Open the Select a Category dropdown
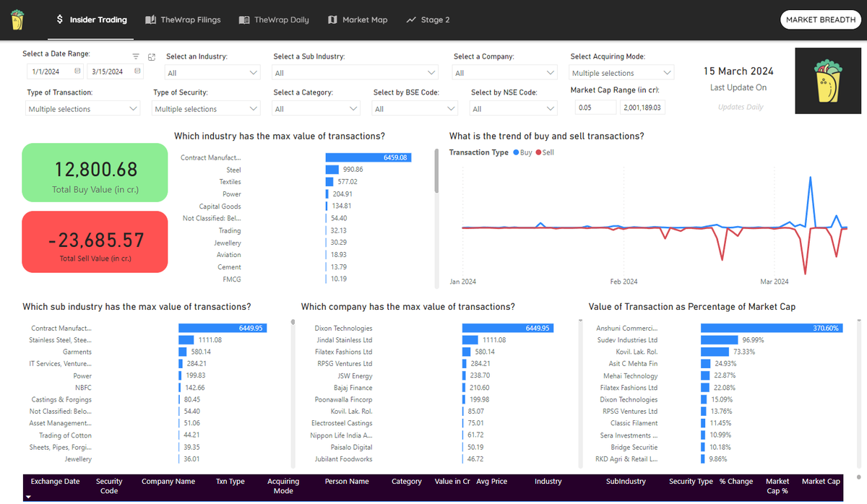867x504 pixels. tap(316, 109)
